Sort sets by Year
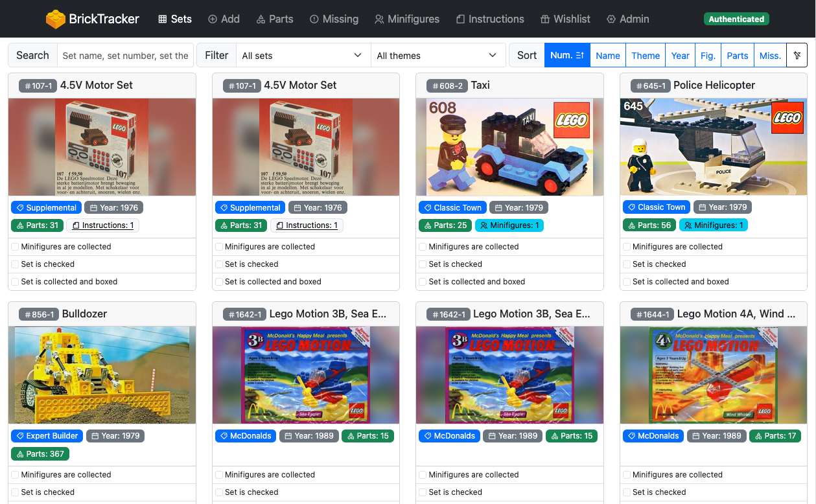816x504 pixels. [x=680, y=56]
